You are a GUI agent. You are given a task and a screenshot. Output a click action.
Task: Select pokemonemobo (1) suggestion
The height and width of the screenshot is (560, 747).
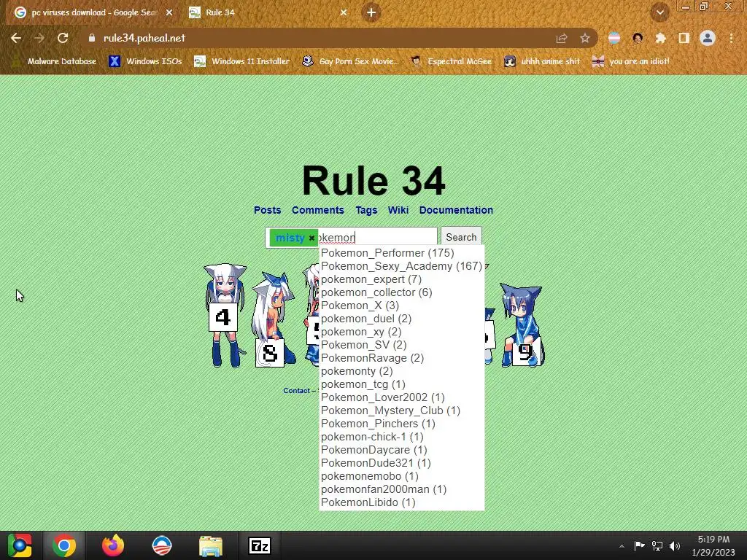click(x=402, y=476)
